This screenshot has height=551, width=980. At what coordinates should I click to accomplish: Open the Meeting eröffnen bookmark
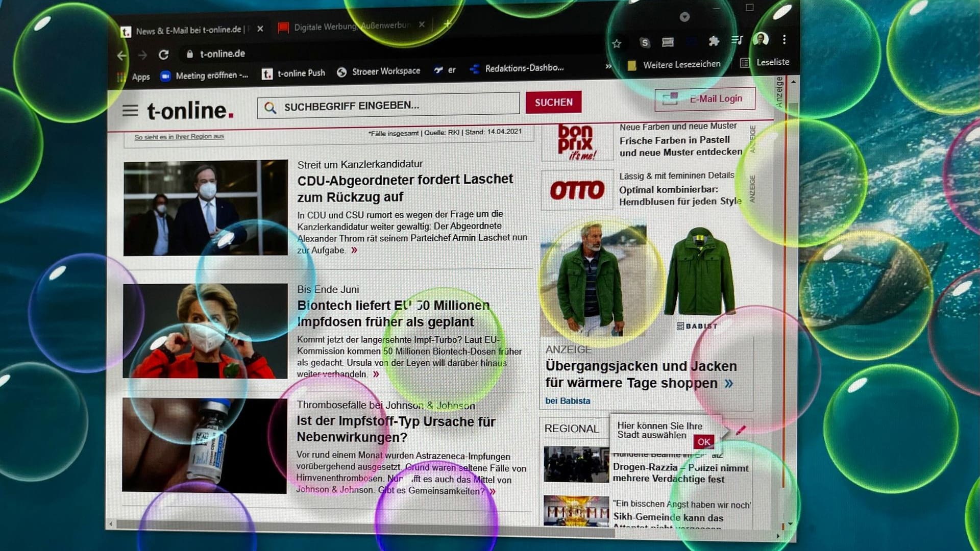point(204,76)
